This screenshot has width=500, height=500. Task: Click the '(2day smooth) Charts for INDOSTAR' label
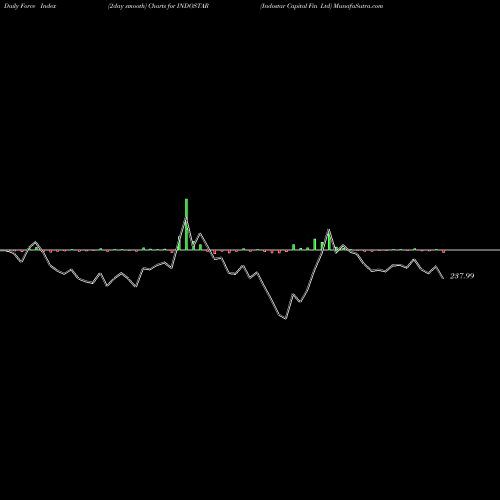click(x=158, y=6)
